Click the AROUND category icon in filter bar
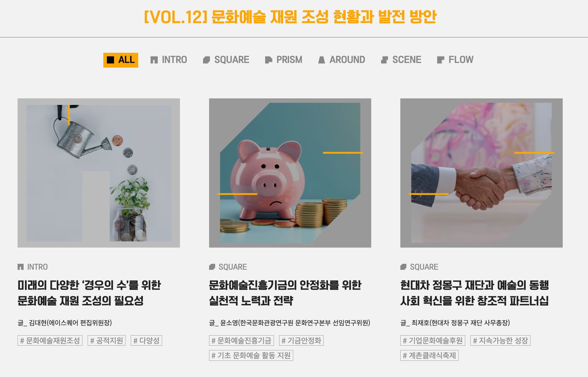This screenshot has width=588, height=377. click(x=321, y=60)
